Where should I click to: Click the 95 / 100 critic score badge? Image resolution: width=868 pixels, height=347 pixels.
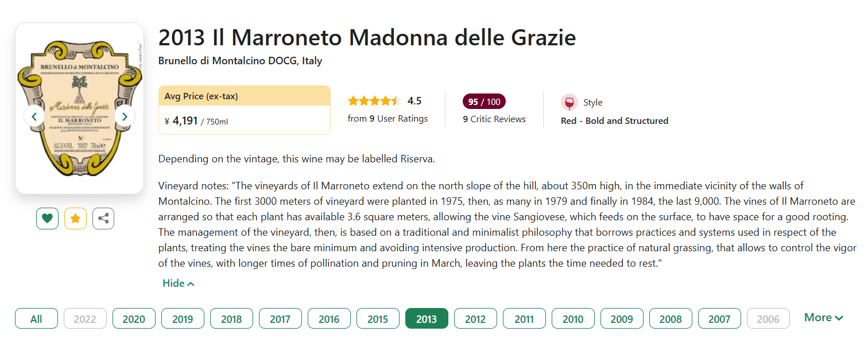[484, 102]
